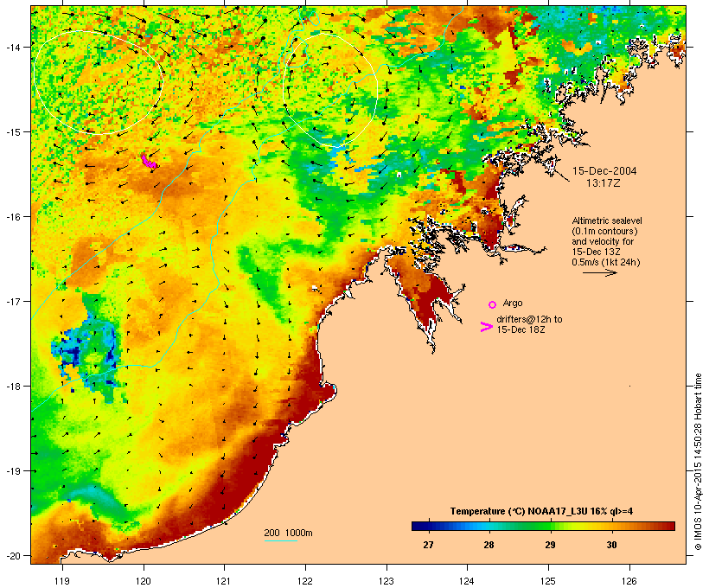Click the vertical IMOS copyright timestamp text
This screenshot has width=709, height=588.
698,463
